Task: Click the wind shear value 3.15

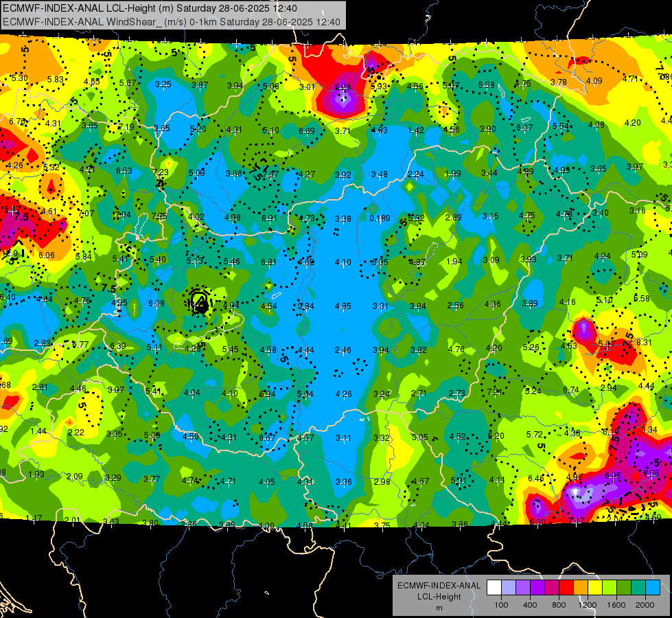Action: point(490,216)
